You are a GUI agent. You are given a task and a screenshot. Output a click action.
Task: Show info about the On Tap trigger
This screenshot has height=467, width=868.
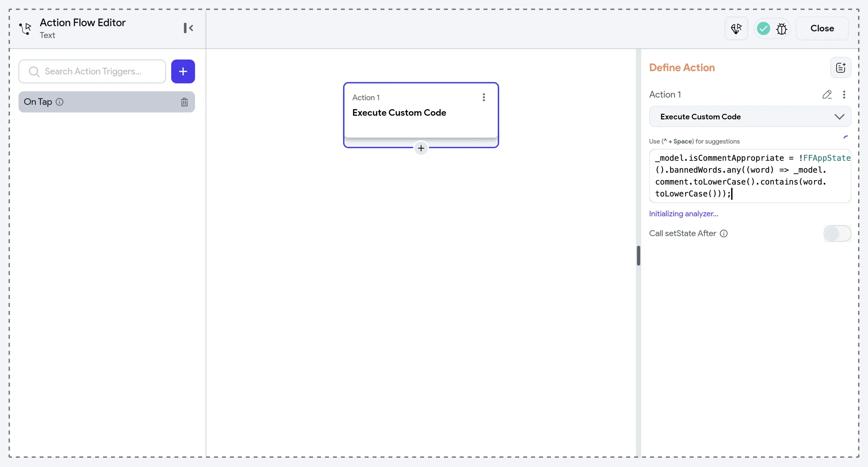pyautogui.click(x=59, y=102)
